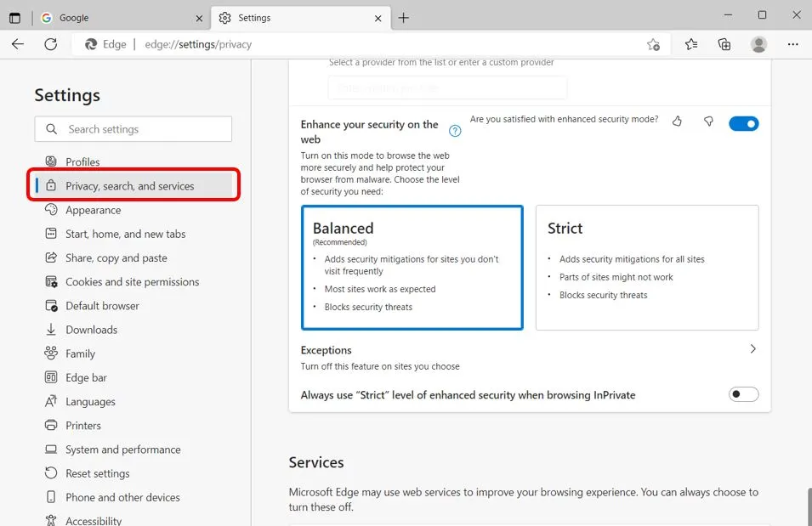Click thumbs down for enhanced security
812x526 pixels.
(x=708, y=122)
